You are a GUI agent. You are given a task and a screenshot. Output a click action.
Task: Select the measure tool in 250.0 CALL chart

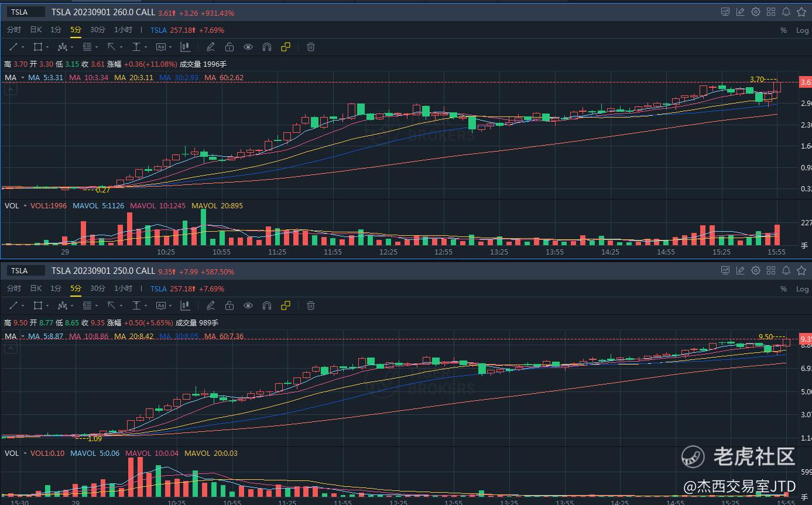point(137,305)
